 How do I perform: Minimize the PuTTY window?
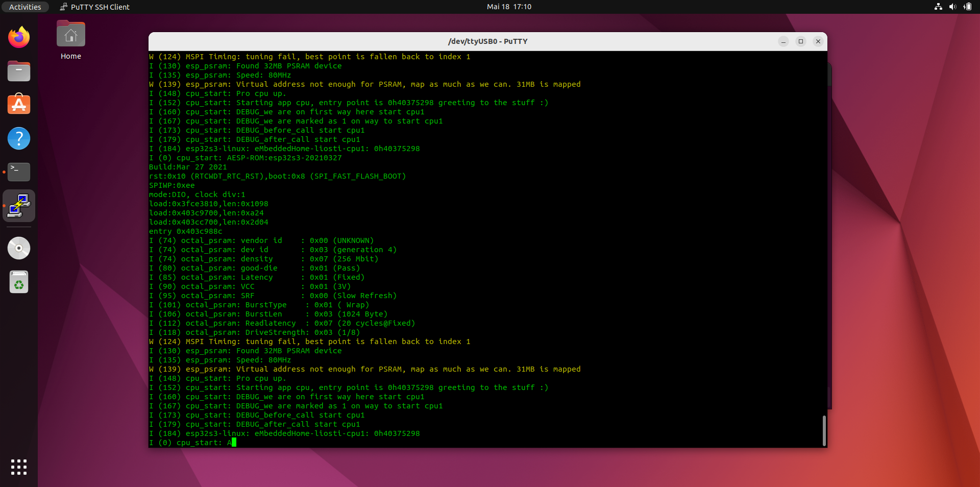pyautogui.click(x=783, y=41)
